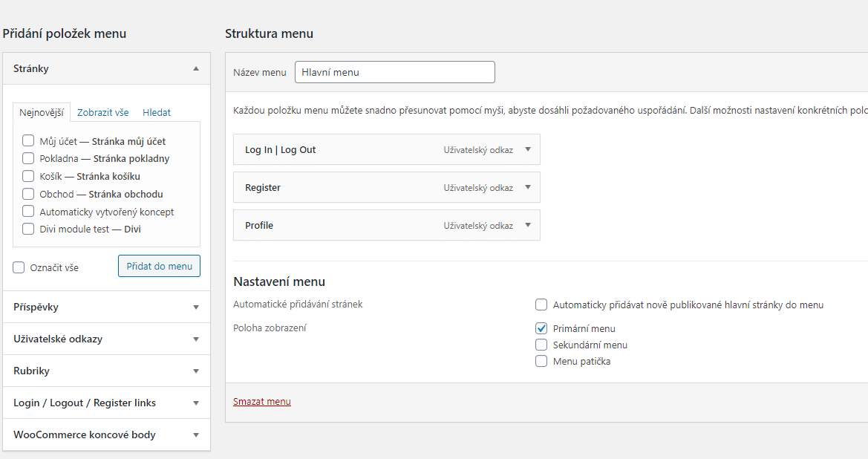The width and height of the screenshot is (868, 459).
Task: Focus the Název menu input field
Action: coord(395,72)
